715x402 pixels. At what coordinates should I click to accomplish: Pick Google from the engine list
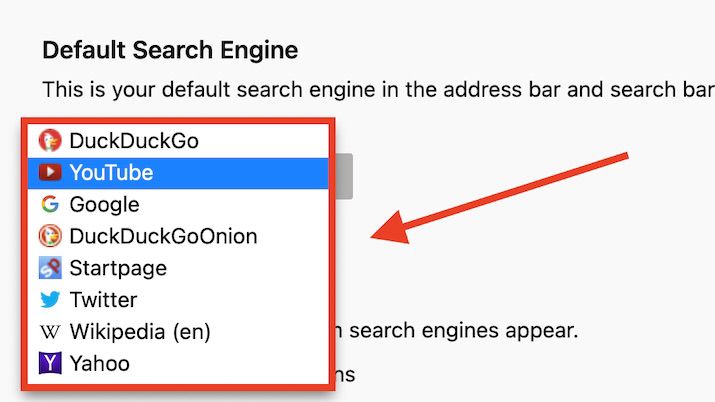pyautogui.click(x=104, y=205)
